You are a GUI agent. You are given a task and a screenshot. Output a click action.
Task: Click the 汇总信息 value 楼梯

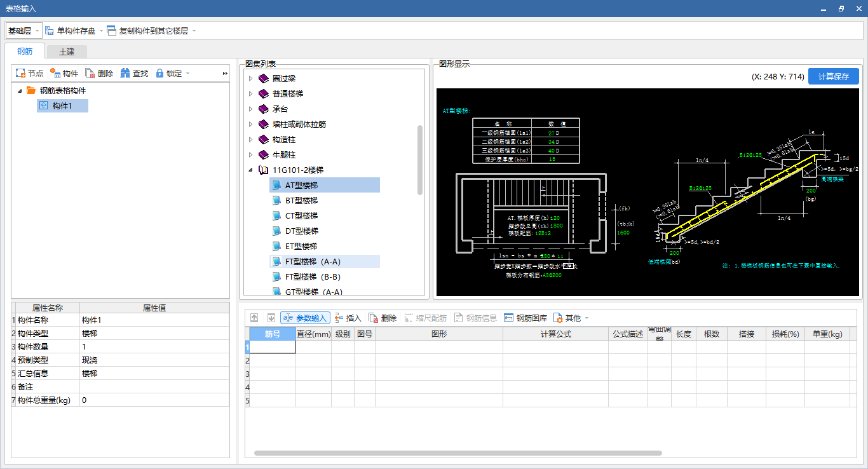click(x=154, y=374)
